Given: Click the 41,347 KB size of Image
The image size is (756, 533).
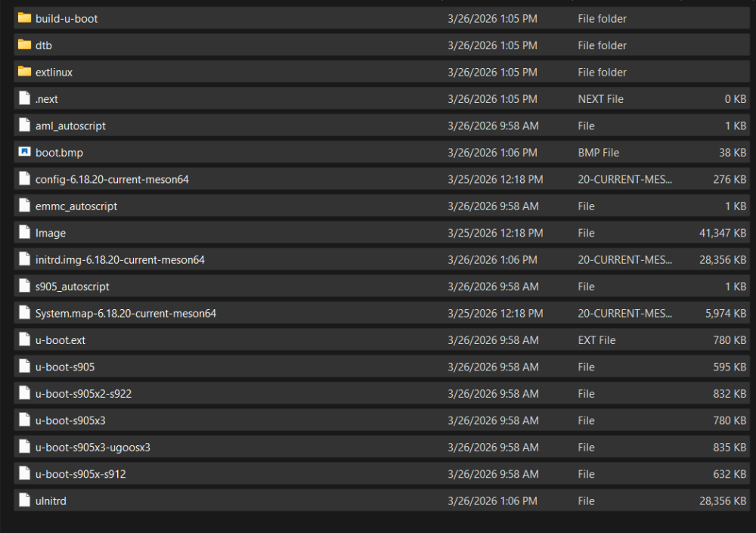Looking at the screenshot, I should point(723,233).
